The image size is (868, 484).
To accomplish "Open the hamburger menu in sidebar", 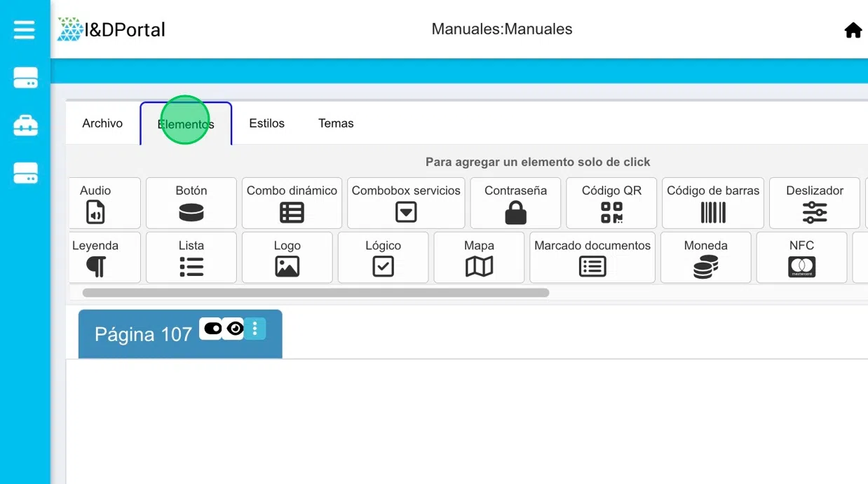I will (25, 29).
